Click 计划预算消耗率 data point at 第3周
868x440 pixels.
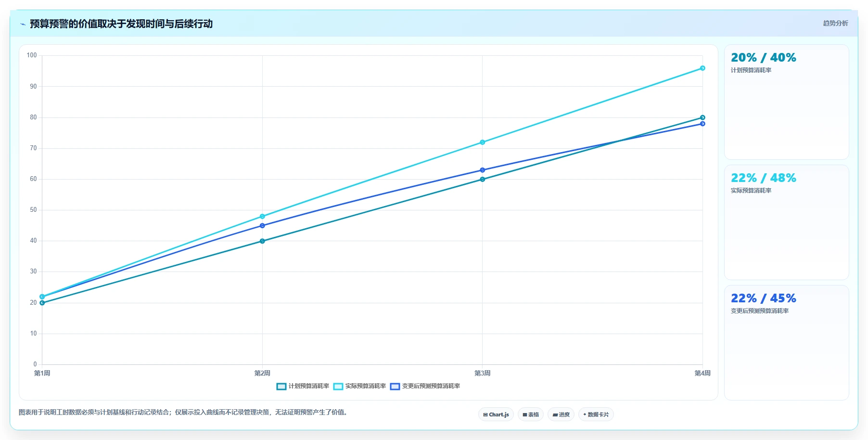pos(483,180)
